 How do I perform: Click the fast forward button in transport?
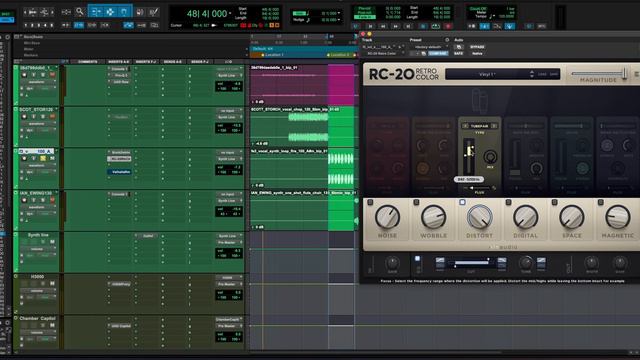[395, 26]
